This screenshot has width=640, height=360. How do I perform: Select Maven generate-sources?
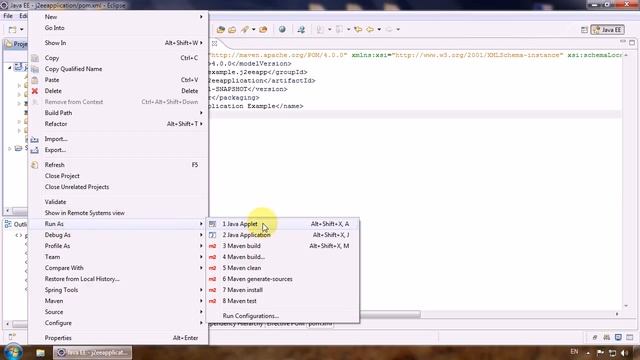[x=283, y=279]
